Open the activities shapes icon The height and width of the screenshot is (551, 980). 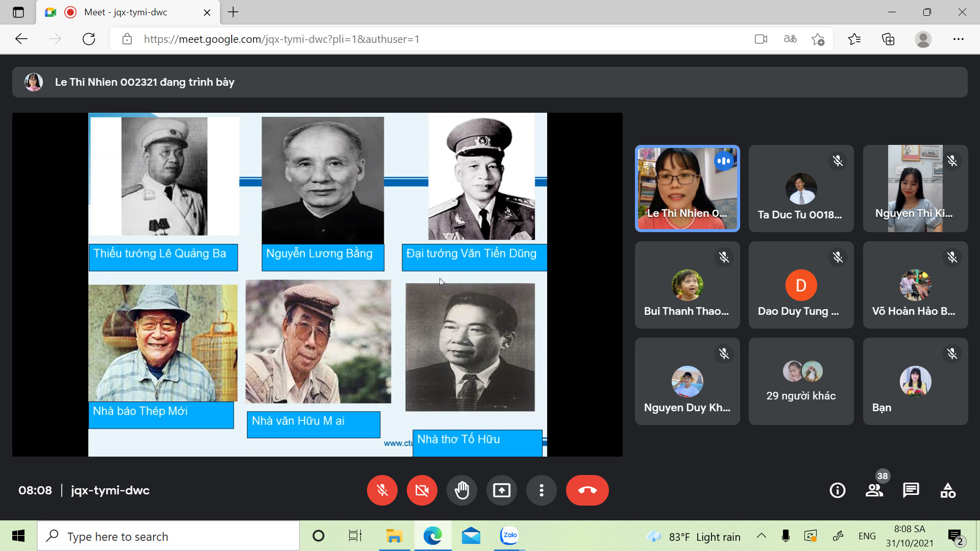click(x=948, y=490)
